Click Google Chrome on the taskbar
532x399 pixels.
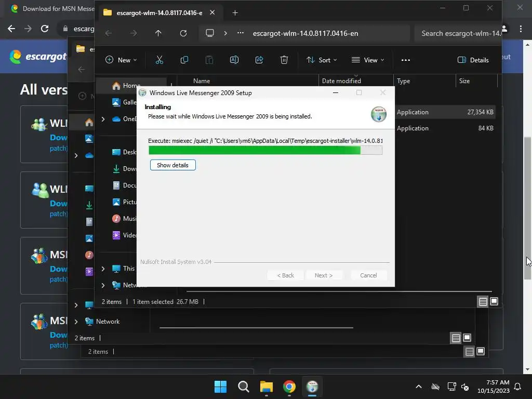click(289, 387)
